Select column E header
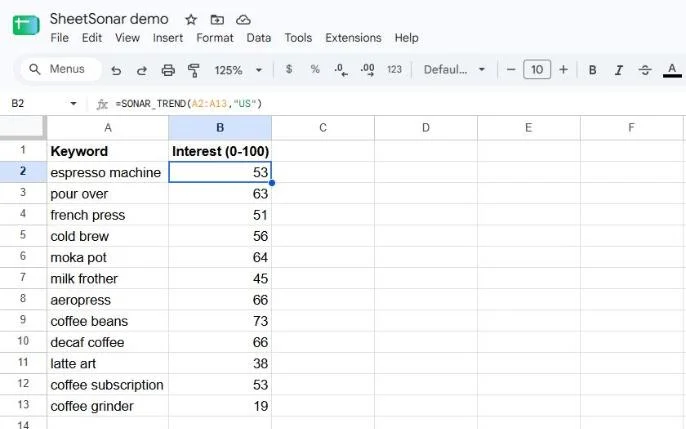This screenshot has width=686, height=429. tap(528, 128)
